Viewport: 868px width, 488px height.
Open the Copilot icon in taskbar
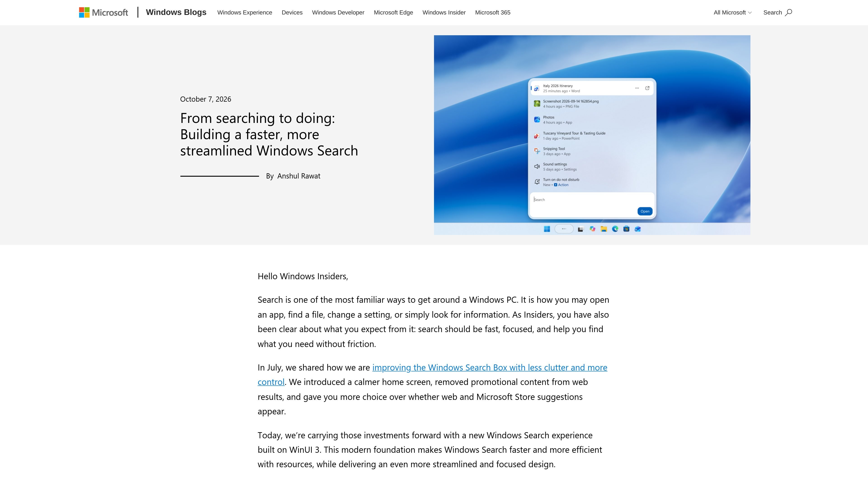coord(592,229)
